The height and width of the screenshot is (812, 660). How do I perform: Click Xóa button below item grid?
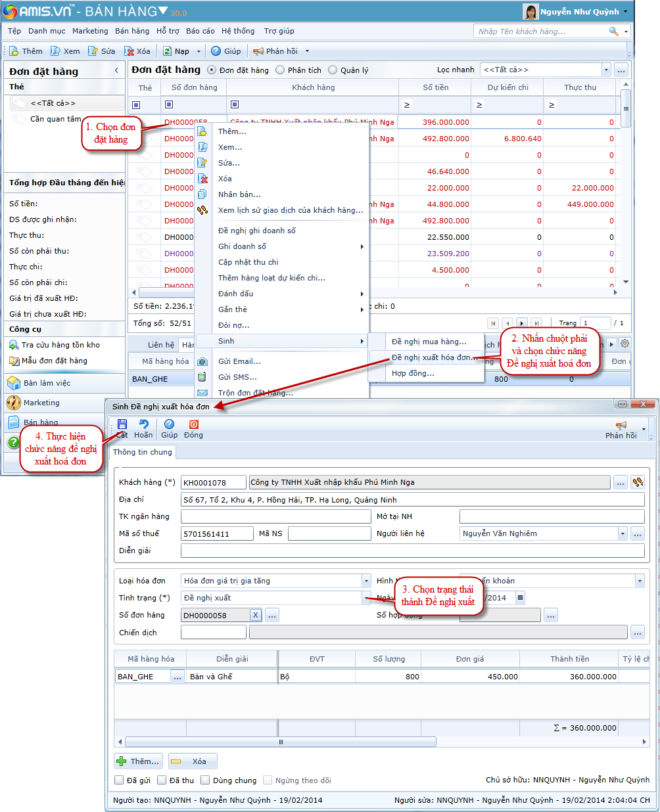[x=192, y=761]
